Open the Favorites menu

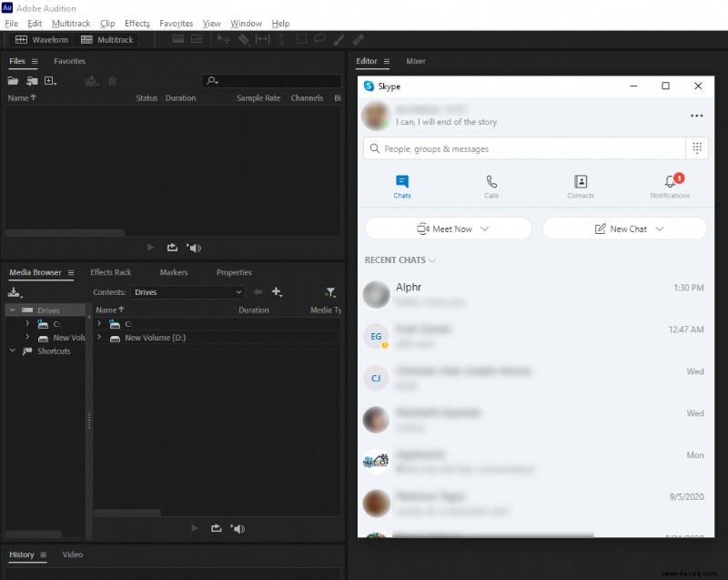(x=176, y=24)
